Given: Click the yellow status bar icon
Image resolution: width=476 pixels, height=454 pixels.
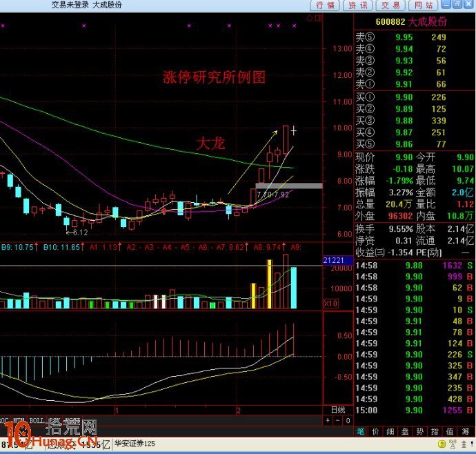Looking at the screenshot, I should pyautogui.click(x=442, y=444).
